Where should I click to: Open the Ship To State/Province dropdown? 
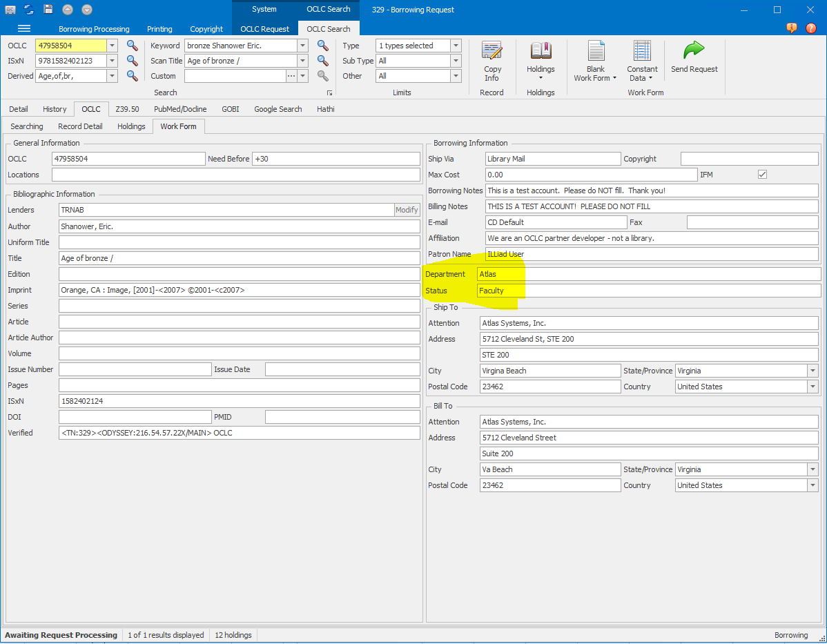coord(812,370)
